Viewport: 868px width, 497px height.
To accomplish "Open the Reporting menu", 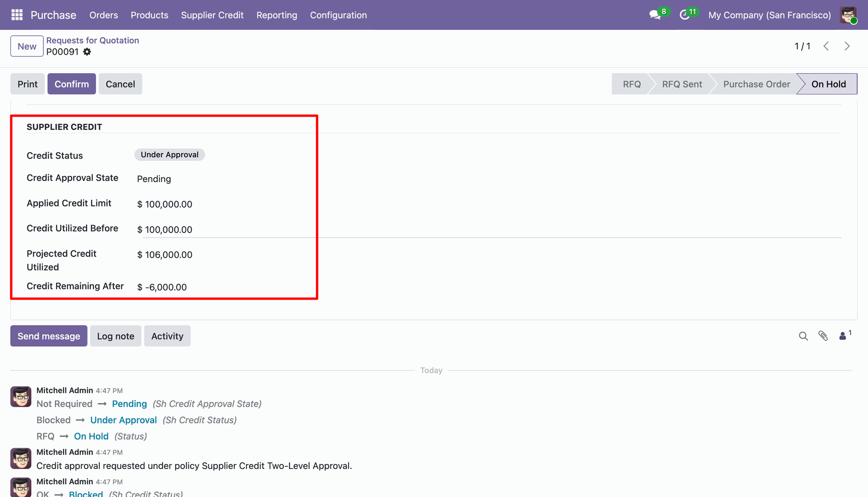I will (x=277, y=15).
